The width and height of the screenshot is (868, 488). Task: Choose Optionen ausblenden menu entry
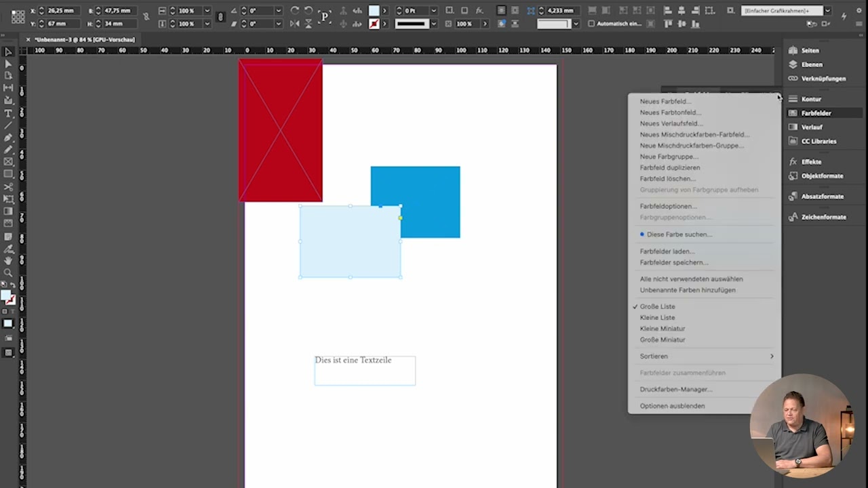(672, 406)
